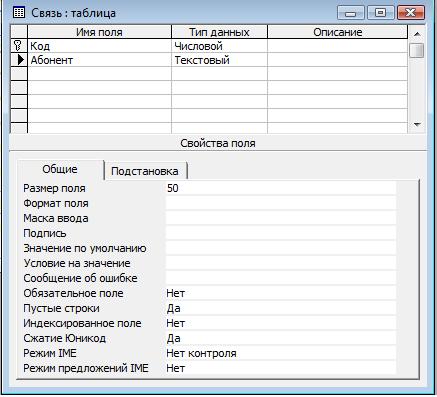Click the Режим предложений IME value Нет
The height and width of the screenshot is (397, 437).
(280, 368)
